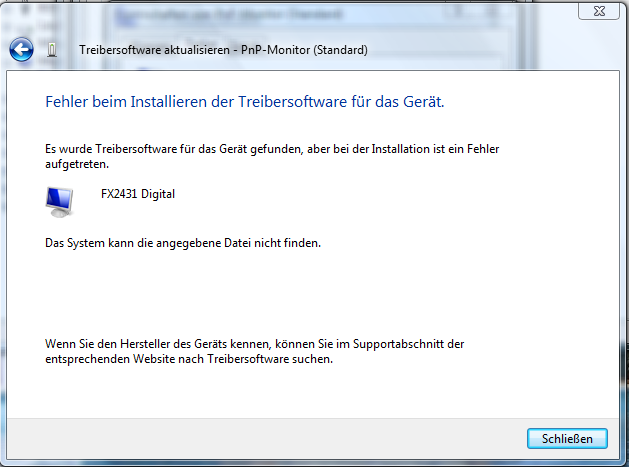This screenshot has width=629, height=467.
Task: Click the title 'Treibersoftware aktualisieren - PnP-Monitor (Standard)'
Action: click(x=222, y=50)
